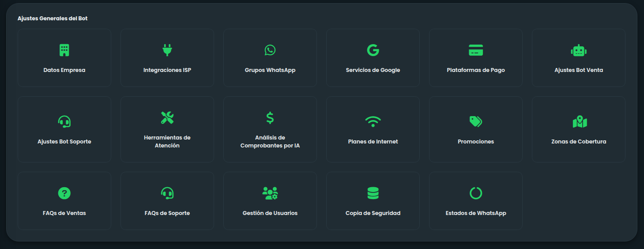Open the users gear icon for Gestión de Usuarios
The height and width of the screenshot is (249, 644).
point(270,193)
